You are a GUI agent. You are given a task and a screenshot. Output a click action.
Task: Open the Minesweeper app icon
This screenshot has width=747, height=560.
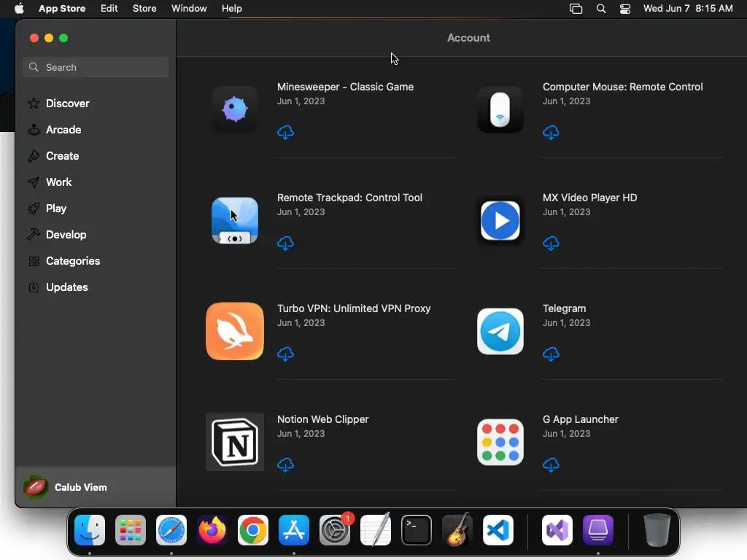[x=235, y=109]
